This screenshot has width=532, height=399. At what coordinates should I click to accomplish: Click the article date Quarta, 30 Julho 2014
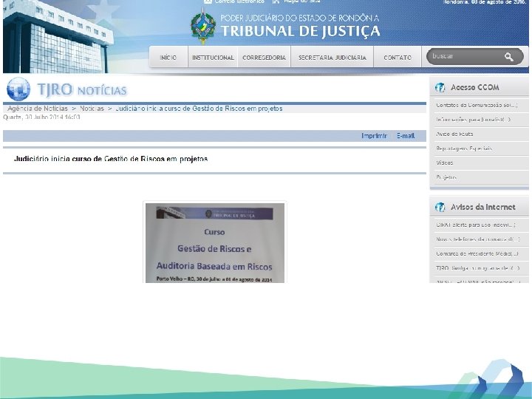pyautogui.click(x=41, y=117)
